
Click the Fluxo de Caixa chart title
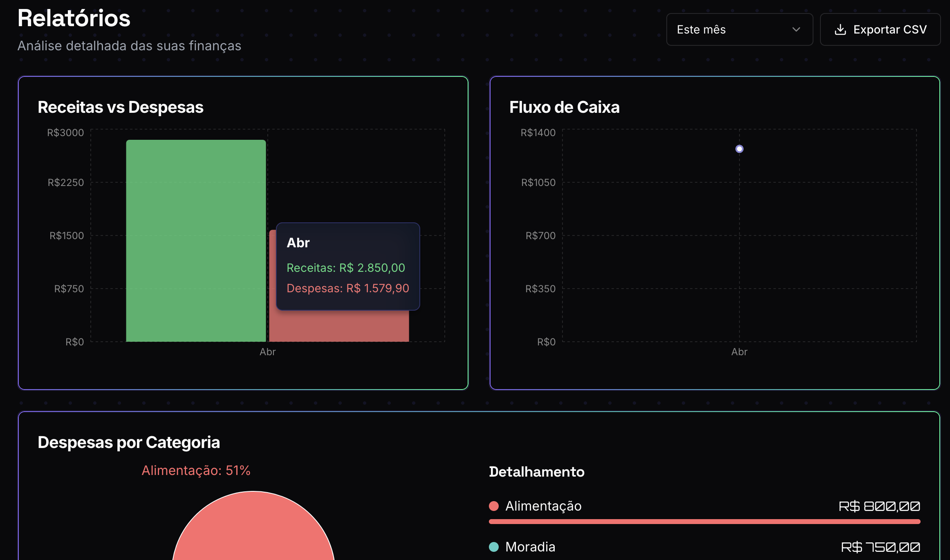(x=564, y=107)
